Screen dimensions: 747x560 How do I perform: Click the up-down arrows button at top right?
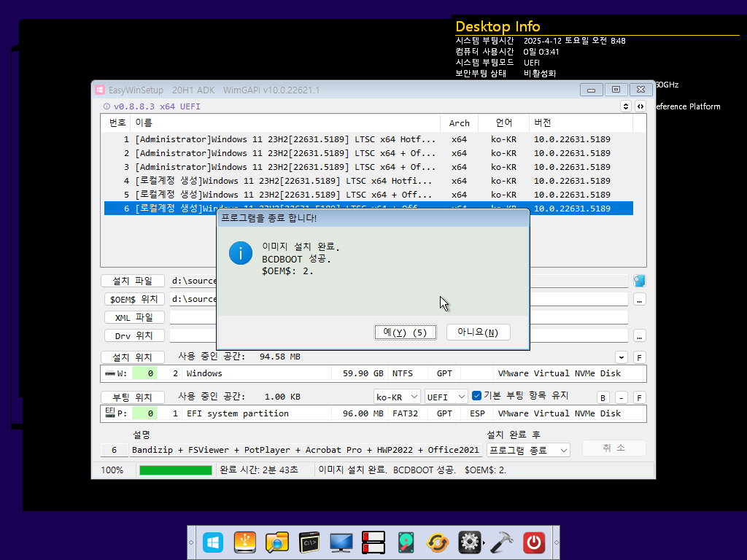625,106
